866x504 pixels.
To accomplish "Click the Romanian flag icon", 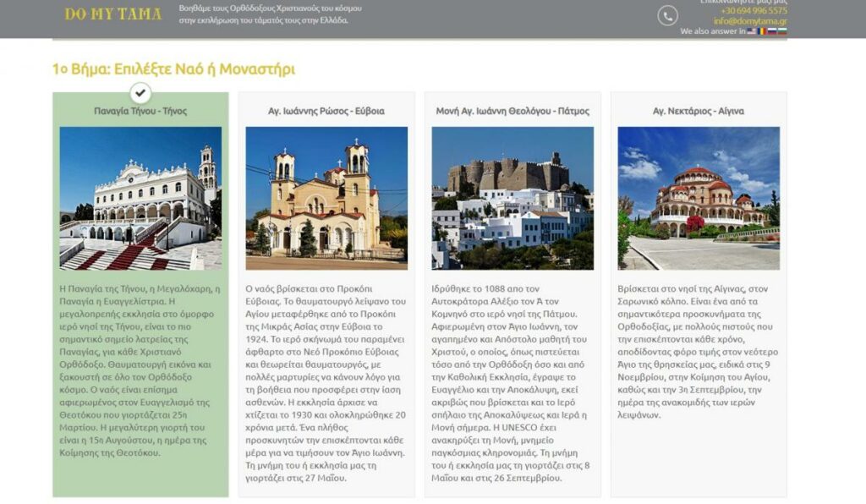I will click(761, 31).
